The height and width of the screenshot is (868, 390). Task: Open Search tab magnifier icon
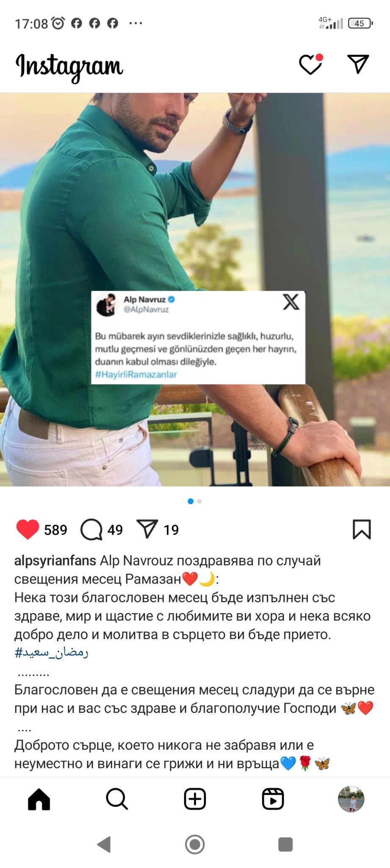coord(117,799)
